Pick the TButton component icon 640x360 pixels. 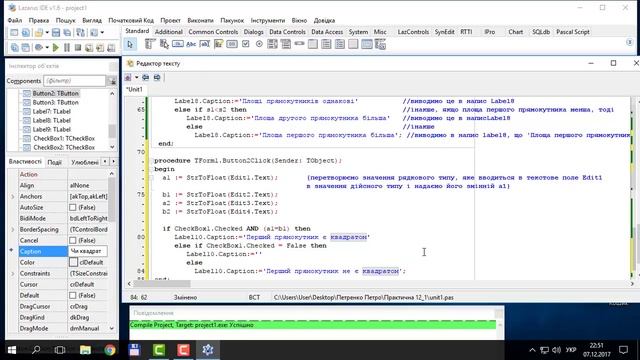click(x=178, y=44)
